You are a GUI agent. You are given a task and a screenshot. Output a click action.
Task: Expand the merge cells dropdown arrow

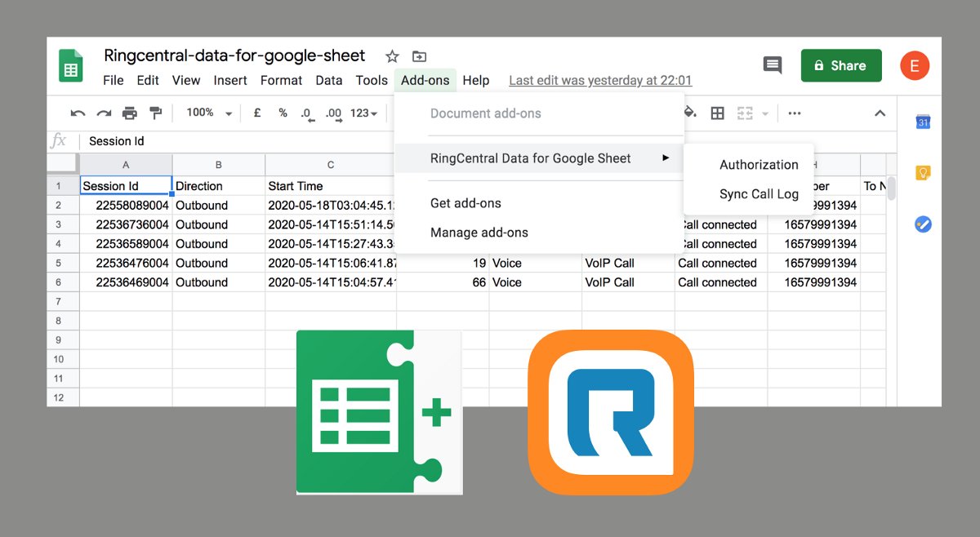[766, 113]
